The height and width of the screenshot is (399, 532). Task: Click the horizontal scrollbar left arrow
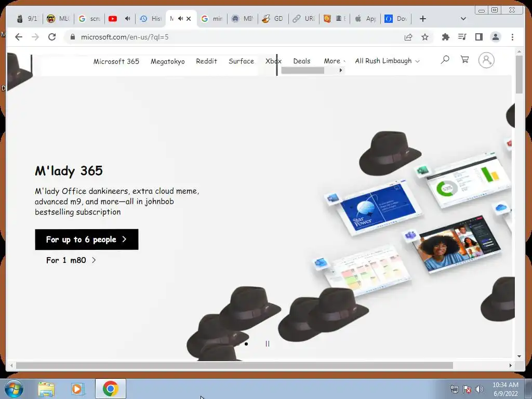coord(11,365)
